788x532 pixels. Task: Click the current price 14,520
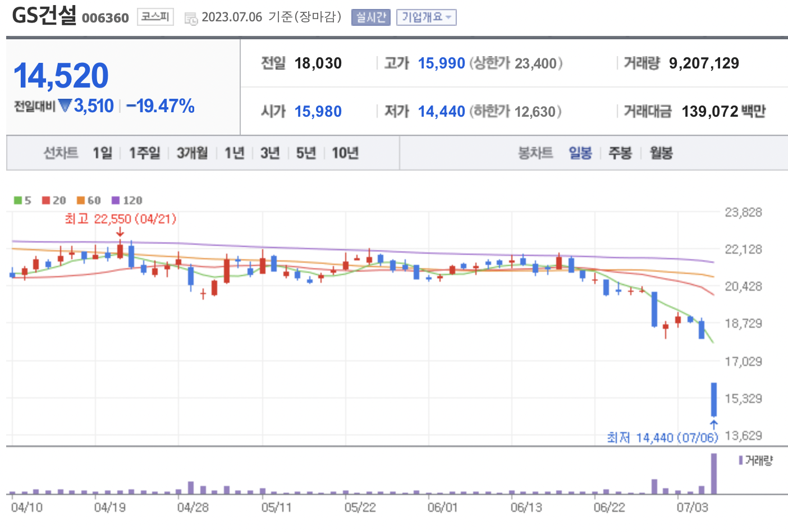(61, 76)
